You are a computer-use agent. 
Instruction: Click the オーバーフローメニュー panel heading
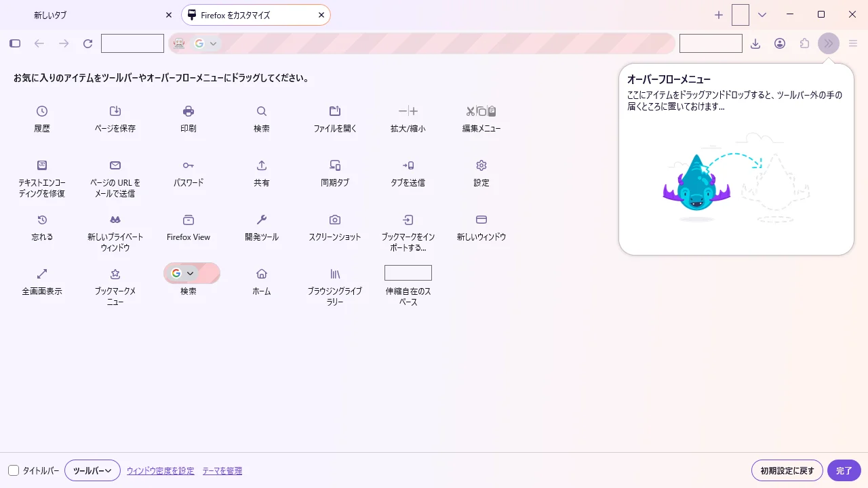(669, 79)
